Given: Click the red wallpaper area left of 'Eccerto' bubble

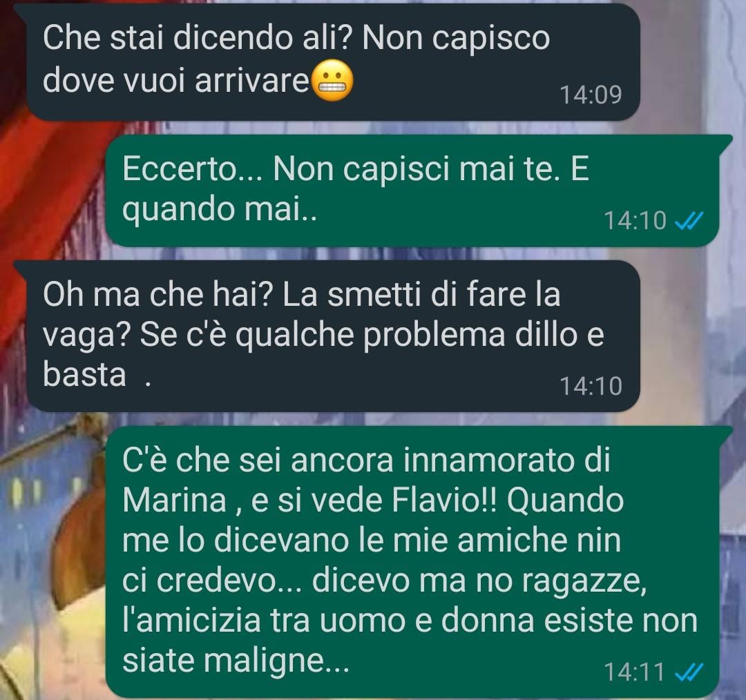Looking at the screenshot, I should pos(52,191).
